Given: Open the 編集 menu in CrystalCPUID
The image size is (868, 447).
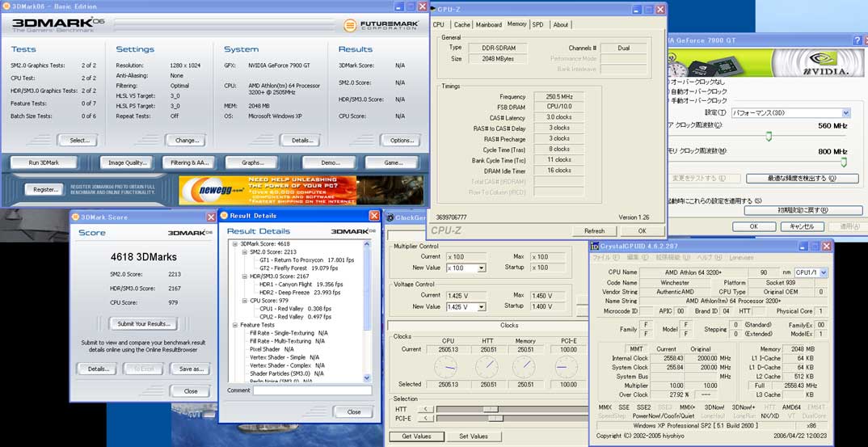Looking at the screenshot, I should click(x=636, y=258).
